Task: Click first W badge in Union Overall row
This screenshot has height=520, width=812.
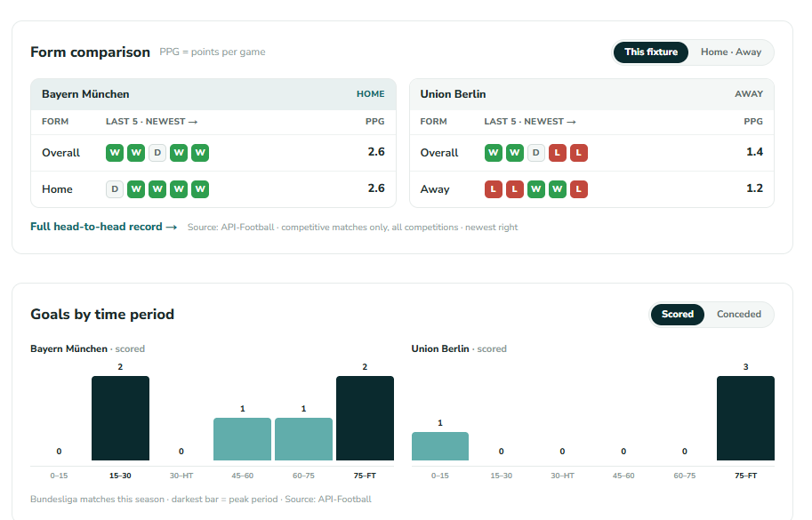Action: pos(493,153)
